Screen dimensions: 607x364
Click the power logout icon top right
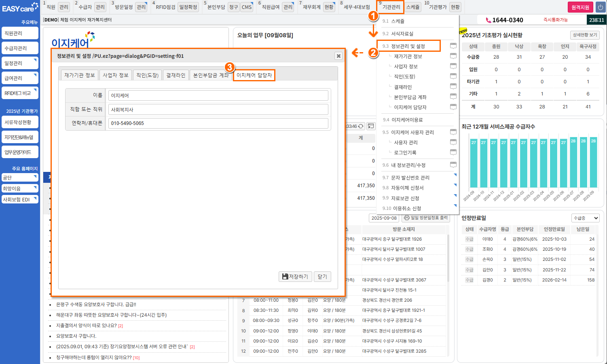pyautogui.click(x=600, y=7)
